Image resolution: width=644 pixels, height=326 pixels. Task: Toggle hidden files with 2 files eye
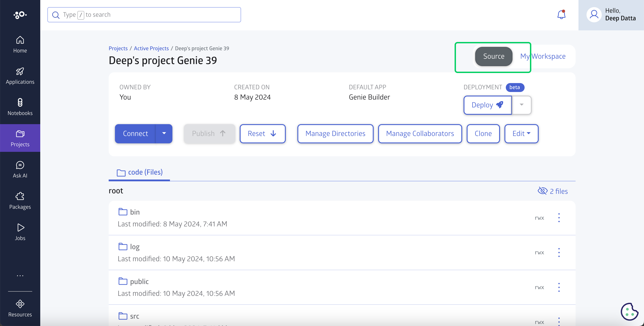pyautogui.click(x=553, y=191)
